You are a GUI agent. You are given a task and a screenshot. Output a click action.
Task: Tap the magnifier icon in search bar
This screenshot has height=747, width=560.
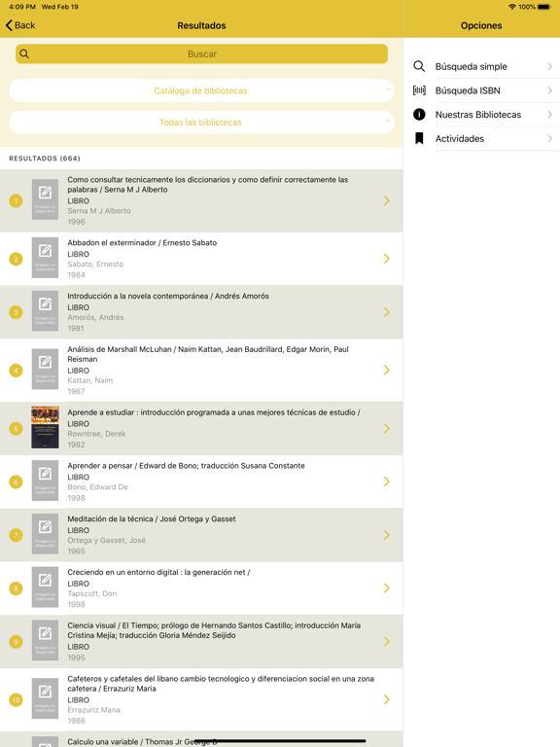click(x=24, y=53)
